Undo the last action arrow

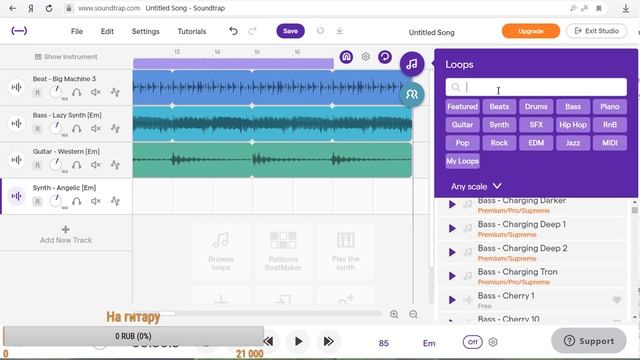233,31
